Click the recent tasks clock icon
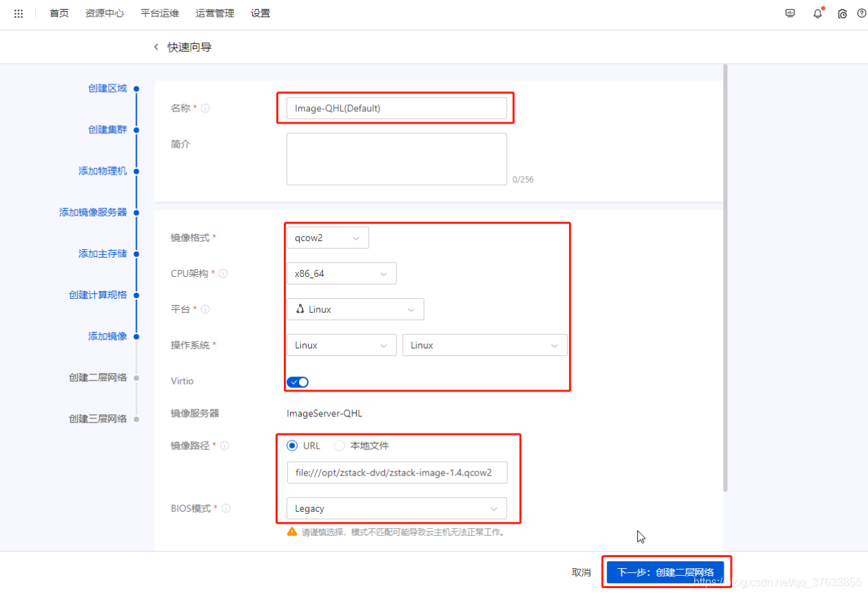 coord(843,14)
